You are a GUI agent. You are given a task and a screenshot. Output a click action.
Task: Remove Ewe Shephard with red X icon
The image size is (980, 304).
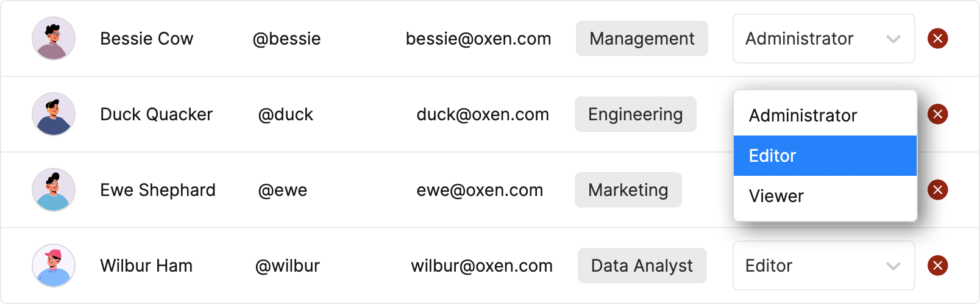pos(937,190)
